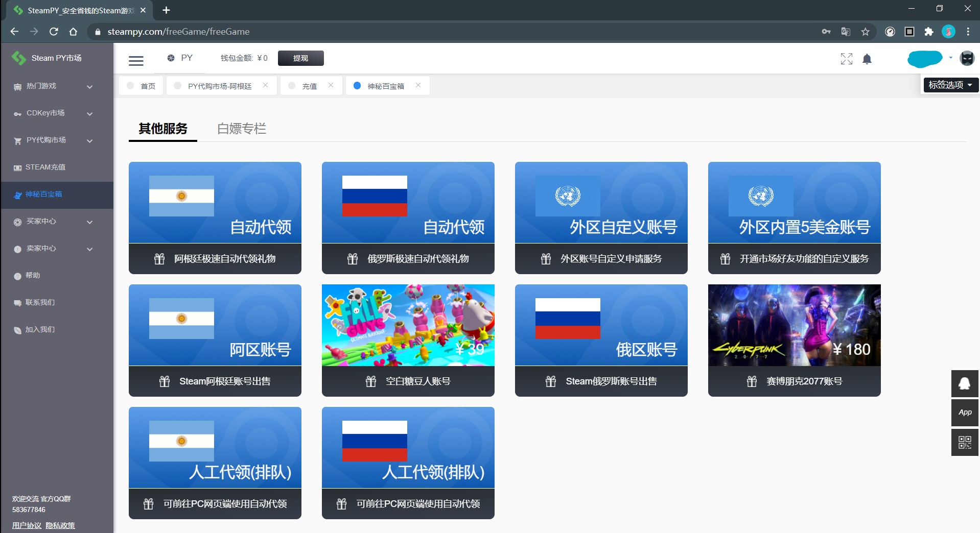Reload the page
The image size is (980, 533).
coord(54,32)
